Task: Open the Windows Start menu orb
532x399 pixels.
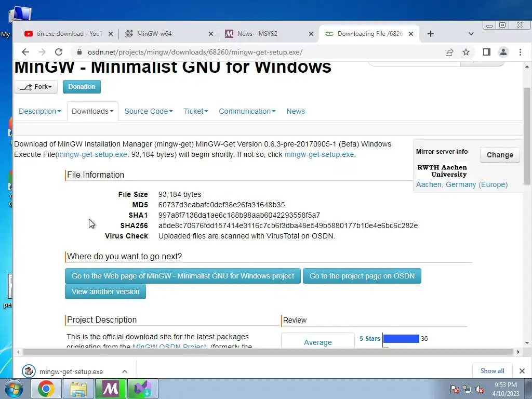Action: tap(14, 389)
